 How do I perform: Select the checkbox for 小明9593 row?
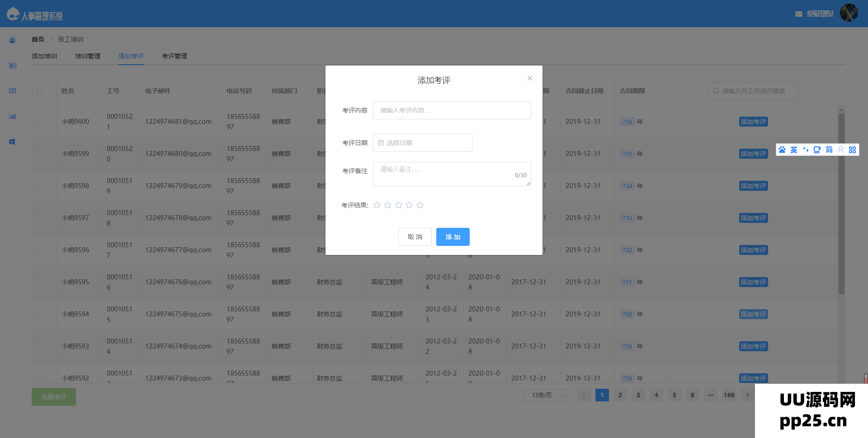click(40, 346)
